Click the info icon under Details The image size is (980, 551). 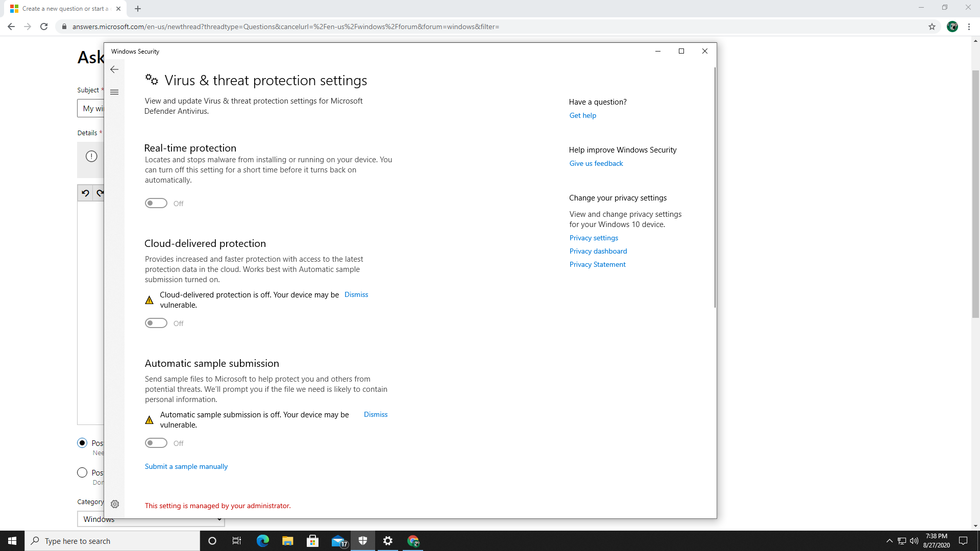91,156
